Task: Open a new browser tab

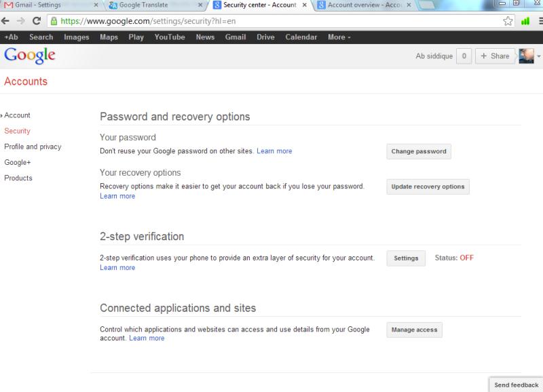Action: (426, 5)
